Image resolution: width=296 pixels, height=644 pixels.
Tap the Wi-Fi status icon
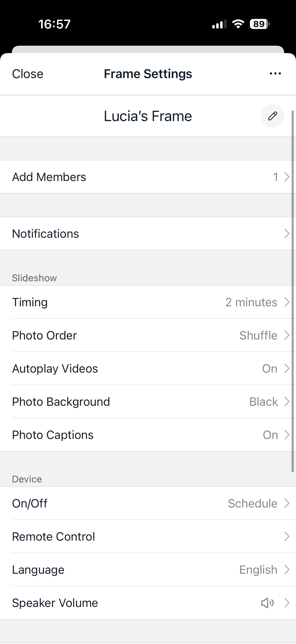238,24
